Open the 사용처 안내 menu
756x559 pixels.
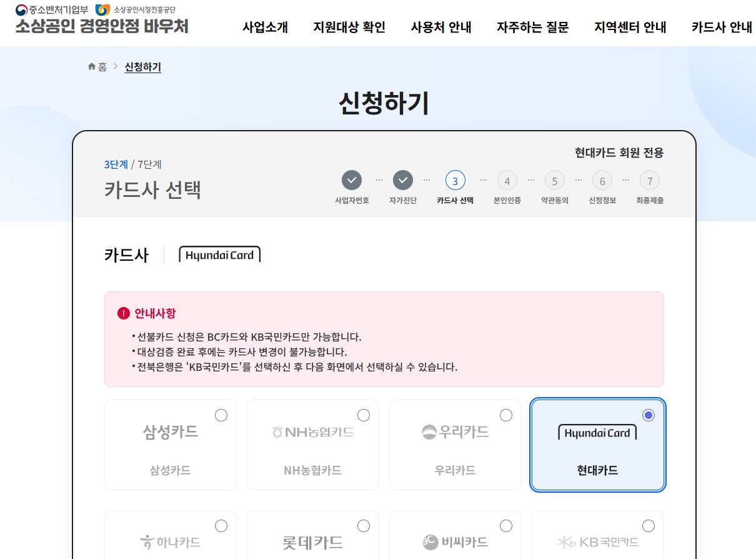click(x=441, y=28)
